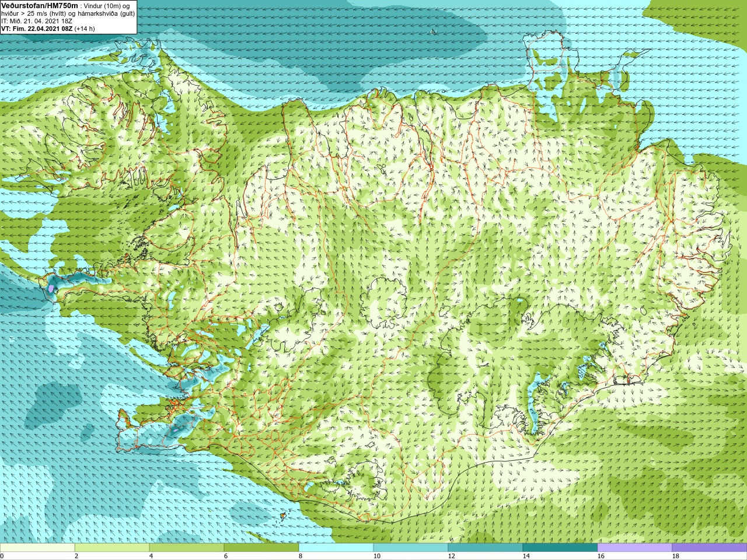This screenshot has width=747, height=560.
Task: Click the medium green 4–6 m/s legend swatch
Action: (x=187, y=548)
